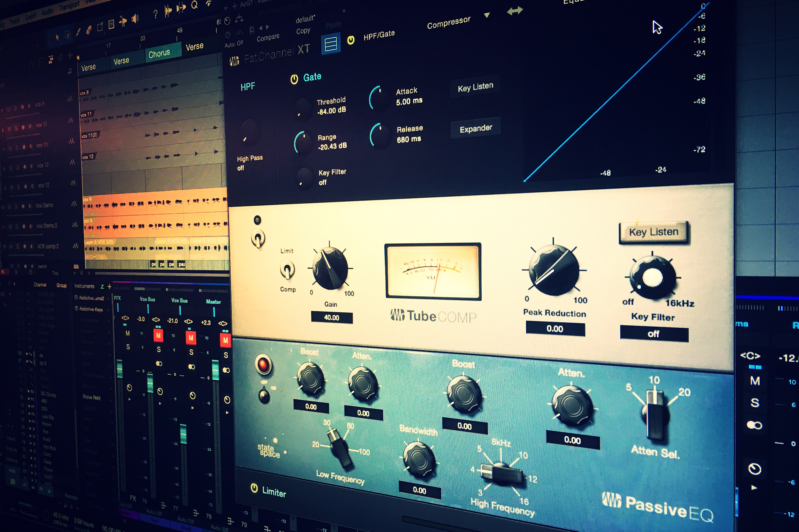The width and height of the screenshot is (799, 532).
Task: Click the Q quantize icon
Action: point(194,5)
